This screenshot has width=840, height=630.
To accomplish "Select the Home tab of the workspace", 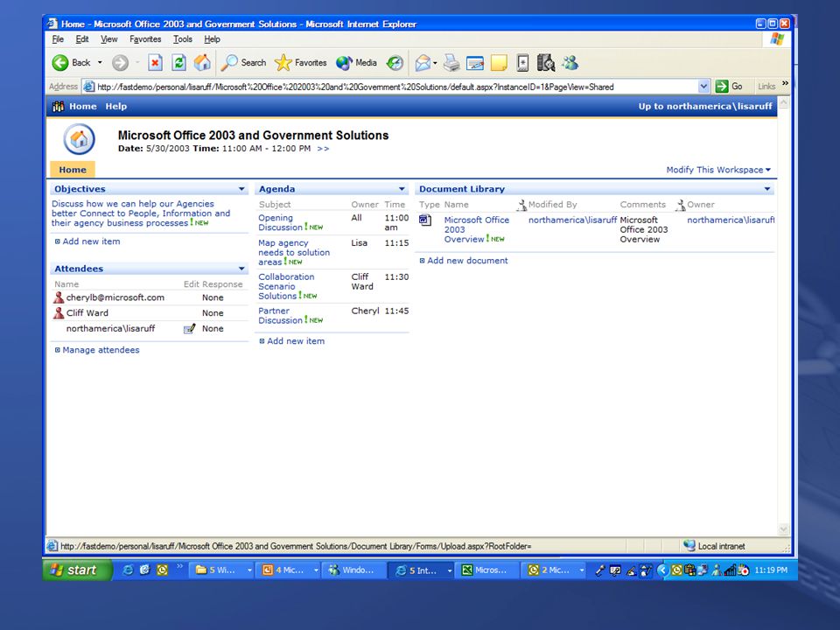I will coord(73,169).
